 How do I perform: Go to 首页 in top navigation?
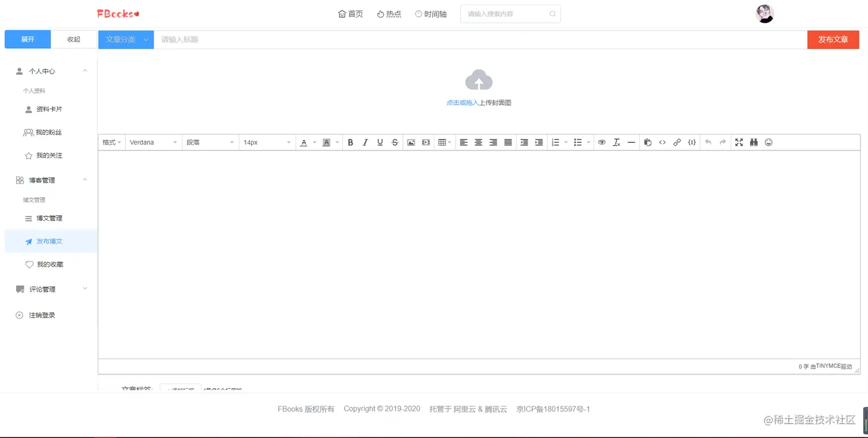point(351,14)
